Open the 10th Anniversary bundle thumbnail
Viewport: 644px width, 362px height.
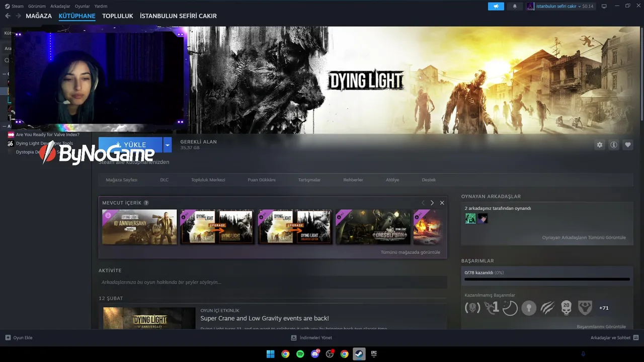139,227
